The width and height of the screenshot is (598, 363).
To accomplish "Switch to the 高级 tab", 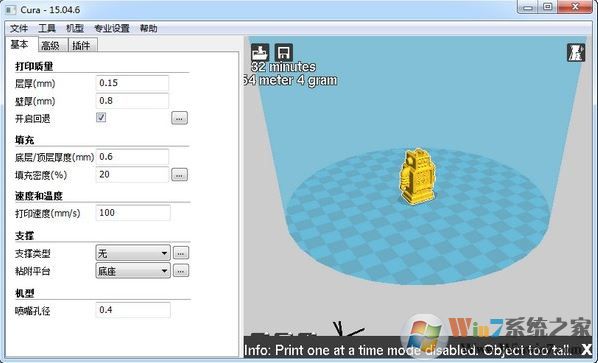I will (53, 45).
